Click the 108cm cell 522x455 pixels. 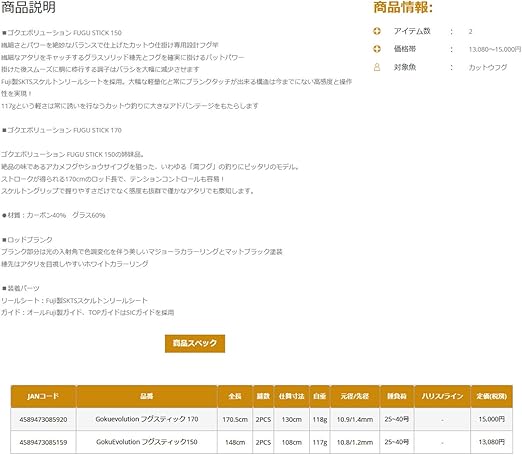(292, 442)
